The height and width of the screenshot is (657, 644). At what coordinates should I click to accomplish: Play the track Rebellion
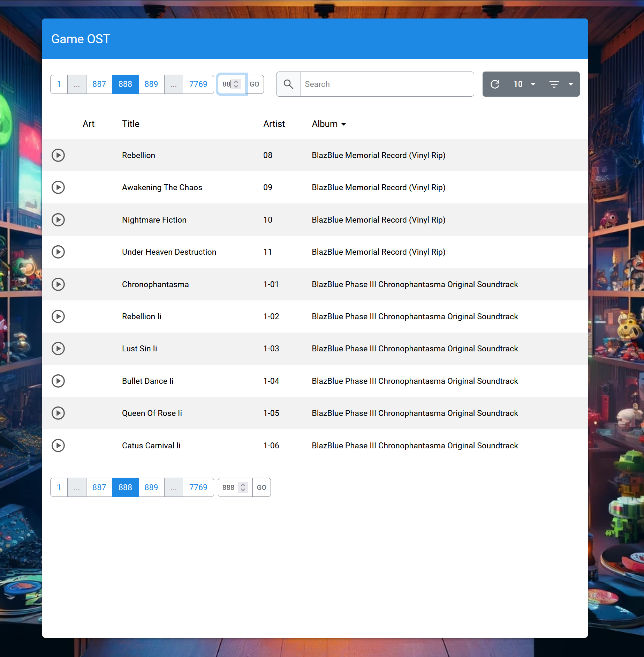coord(58,155)
